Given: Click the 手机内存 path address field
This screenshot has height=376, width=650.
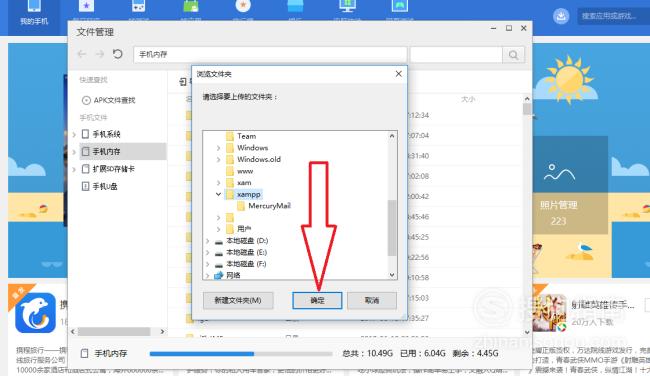Looking at the screenshot, I should (x=270, y=54).
